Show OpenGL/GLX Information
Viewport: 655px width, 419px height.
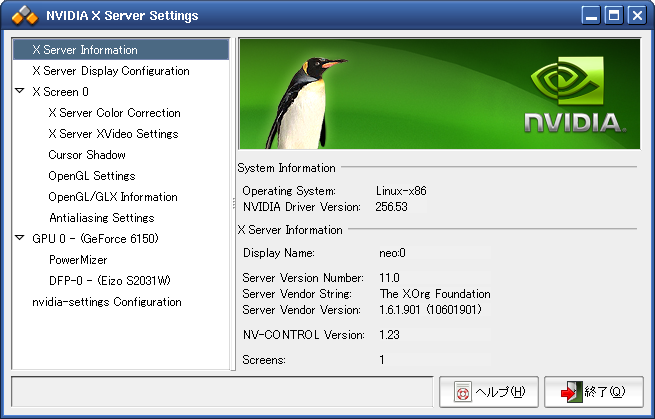pos(113,197)
